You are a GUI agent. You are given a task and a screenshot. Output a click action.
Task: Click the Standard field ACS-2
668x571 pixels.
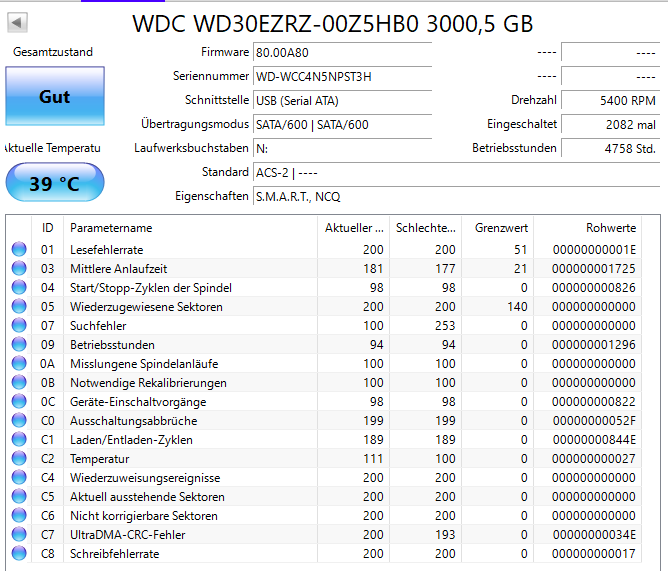[x=456, y=173]
